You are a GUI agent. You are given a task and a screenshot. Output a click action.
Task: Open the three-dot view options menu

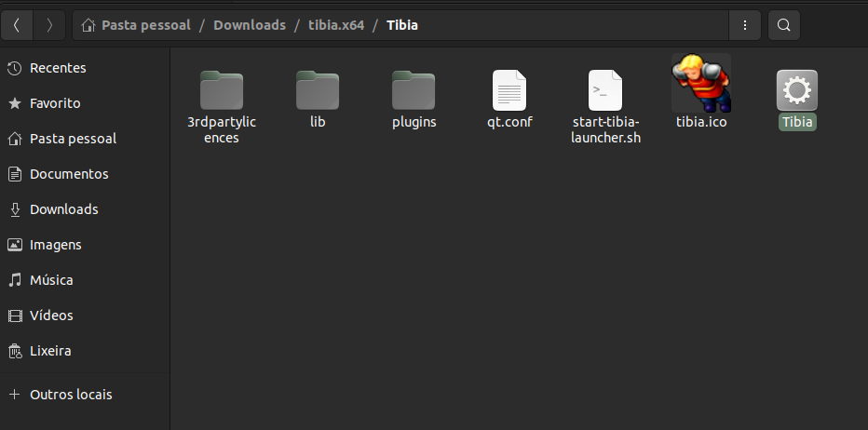tap(744, 25)
